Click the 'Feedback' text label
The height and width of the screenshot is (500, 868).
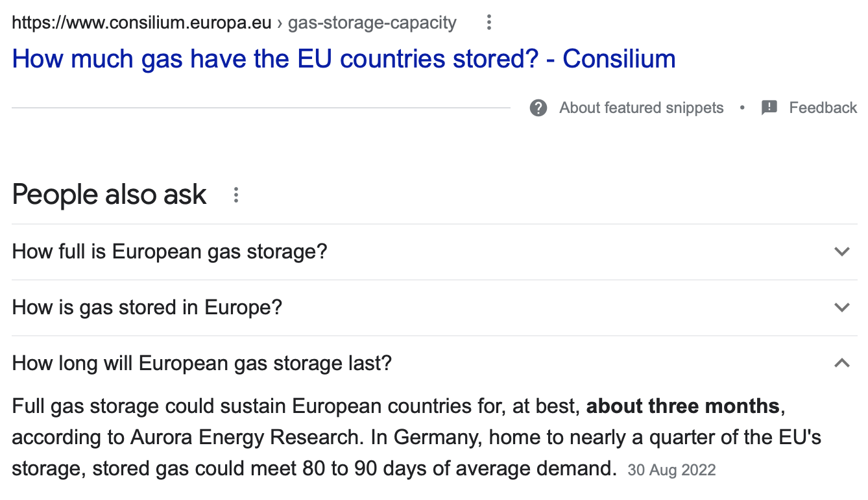coord(823,108)
